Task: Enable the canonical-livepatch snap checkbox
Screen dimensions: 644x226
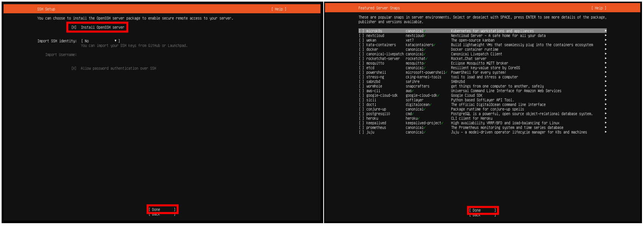Action: tap(361, 54)
